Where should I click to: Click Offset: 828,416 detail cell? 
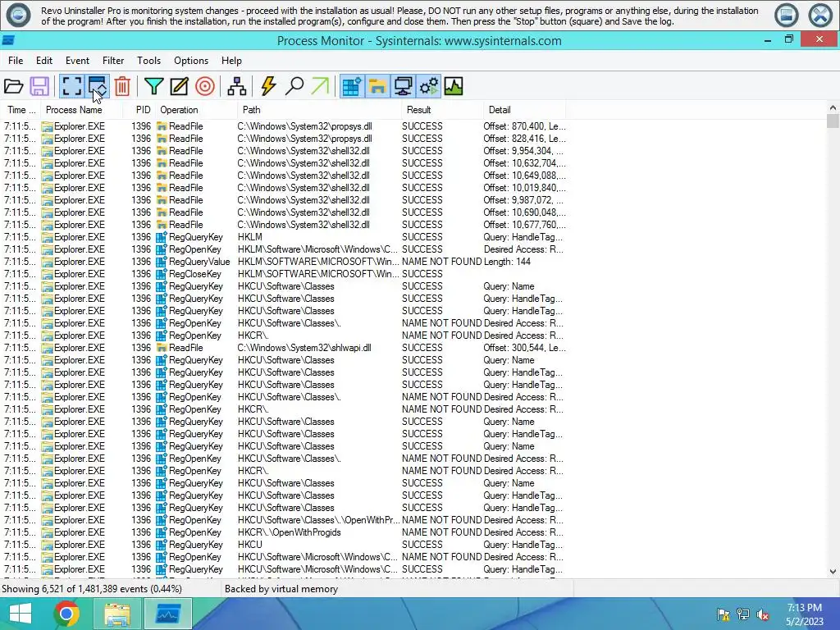coord(524,138)
